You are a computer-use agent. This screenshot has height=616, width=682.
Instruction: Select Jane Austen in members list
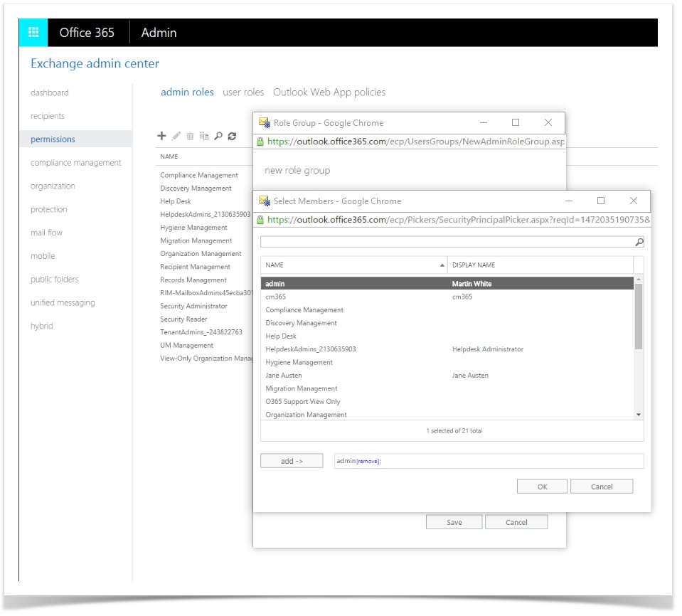[447, 376]
